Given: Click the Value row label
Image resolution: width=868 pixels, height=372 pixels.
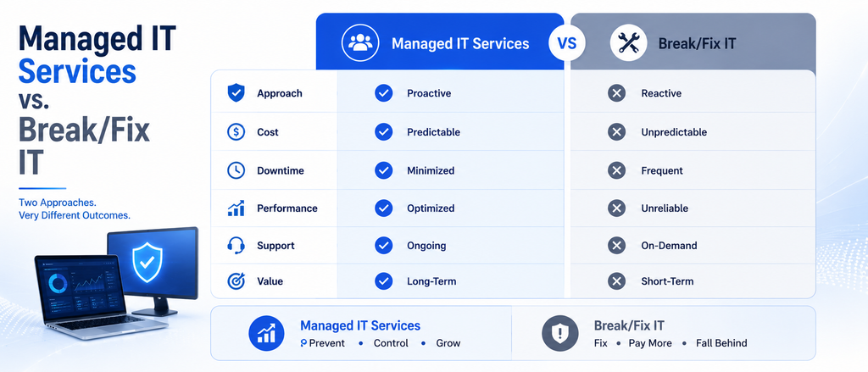Looking at the screenshot, I should coord(270,282).
